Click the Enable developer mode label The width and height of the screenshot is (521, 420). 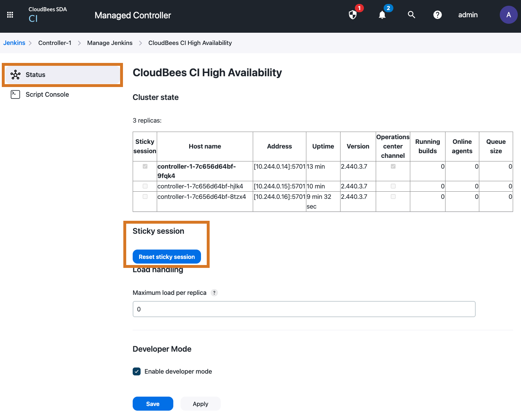point(178,371)
